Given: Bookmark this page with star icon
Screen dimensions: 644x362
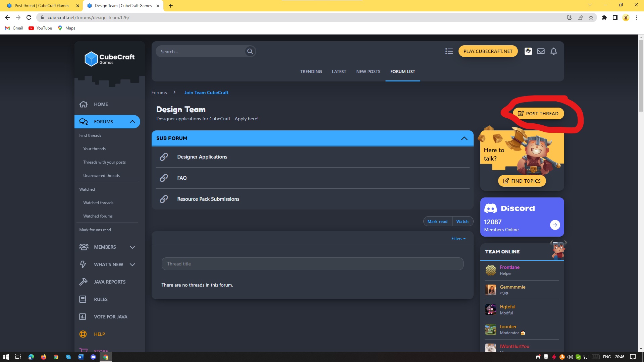Looking at the screenshot, I should tap(591, 17).
